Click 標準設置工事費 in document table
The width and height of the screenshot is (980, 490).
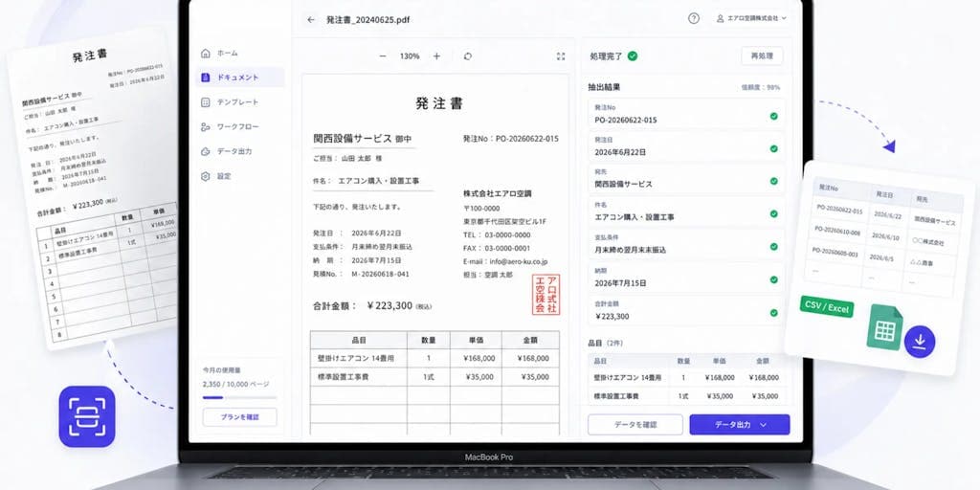[x=344, y=377]
